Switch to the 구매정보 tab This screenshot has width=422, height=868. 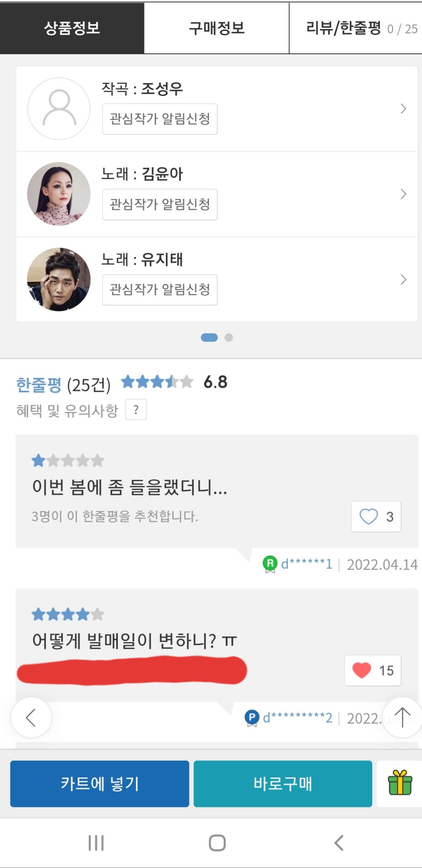(216, 28)
